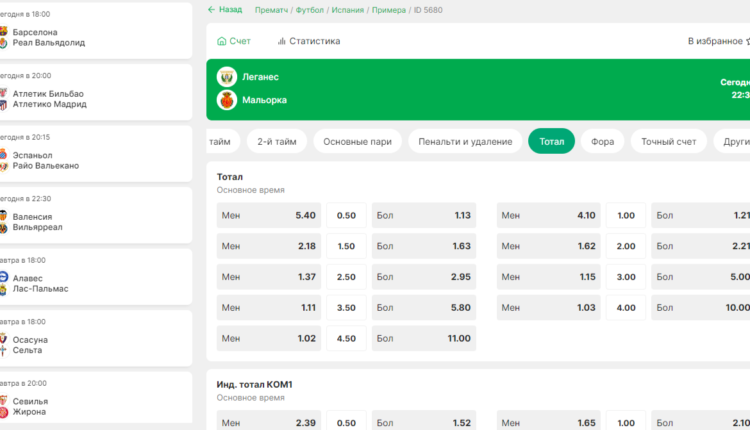This screenshot has width=750, height=430.
Task: Click the Girona crest in match list
Action: (3, 412)
